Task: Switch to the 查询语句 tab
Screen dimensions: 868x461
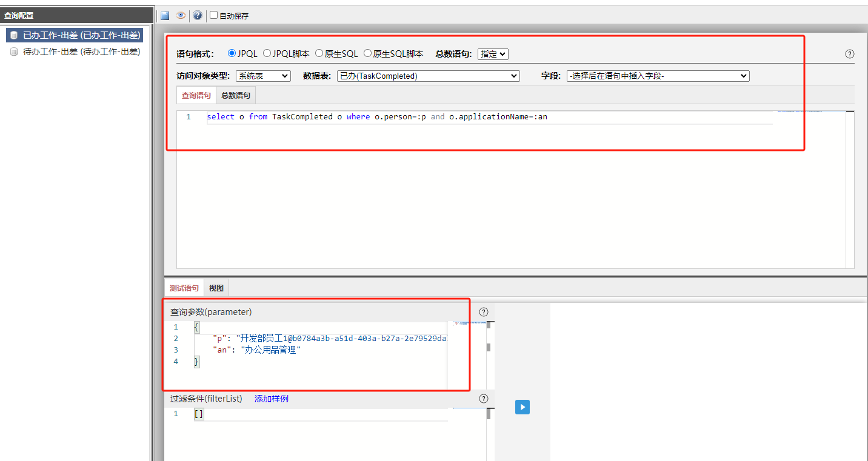Action: 196,95
